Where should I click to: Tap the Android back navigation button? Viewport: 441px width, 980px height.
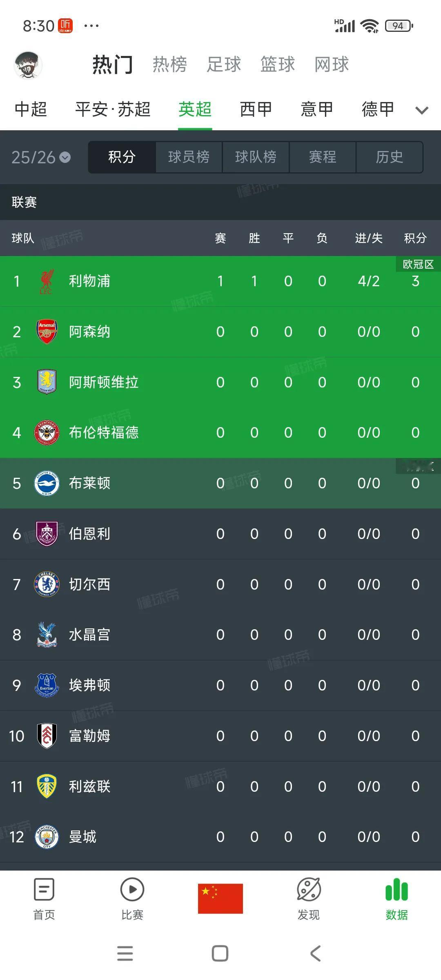click(315, 953)
